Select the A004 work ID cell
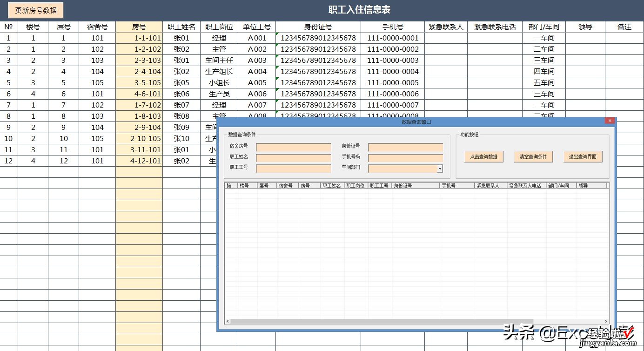 [257, 72]
